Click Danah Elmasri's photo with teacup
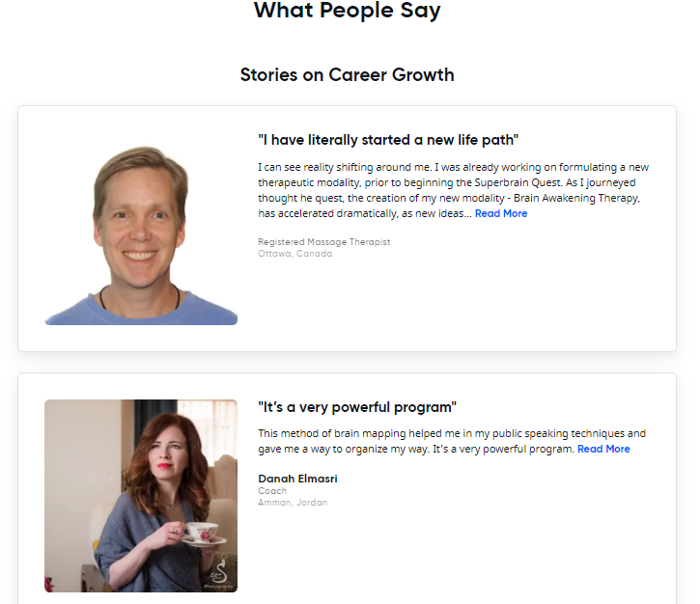The image size is (700, 604). pos(141,496)
